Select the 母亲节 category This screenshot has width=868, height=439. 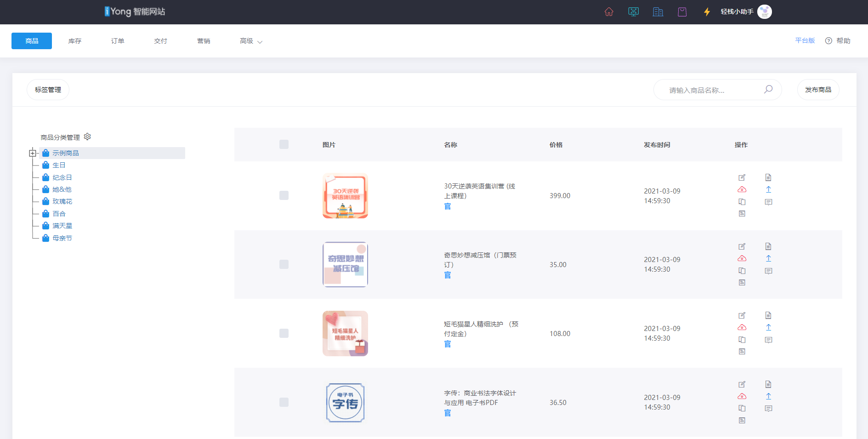coord(62,238)
